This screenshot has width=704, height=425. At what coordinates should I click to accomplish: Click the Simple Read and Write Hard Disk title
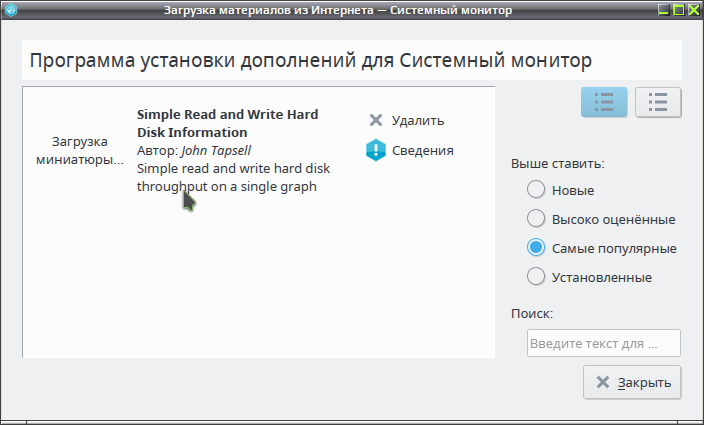[x=227, y=123]
